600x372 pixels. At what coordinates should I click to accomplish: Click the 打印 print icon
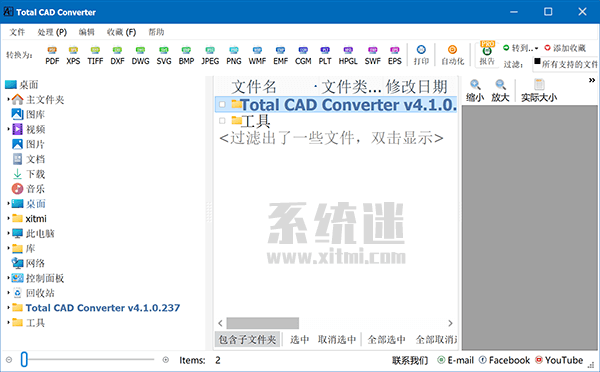(x=421, y=55)
